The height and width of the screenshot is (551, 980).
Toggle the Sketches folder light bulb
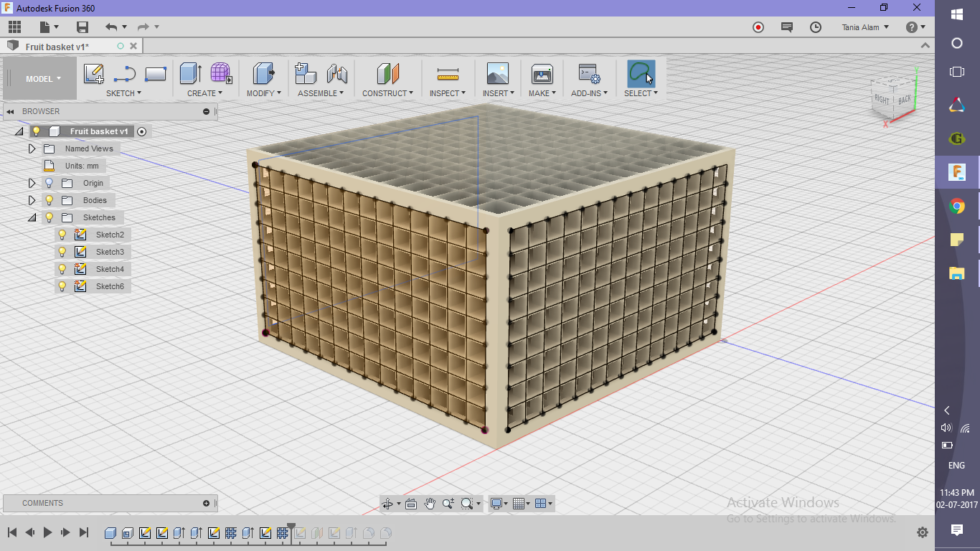click(50, 217)
